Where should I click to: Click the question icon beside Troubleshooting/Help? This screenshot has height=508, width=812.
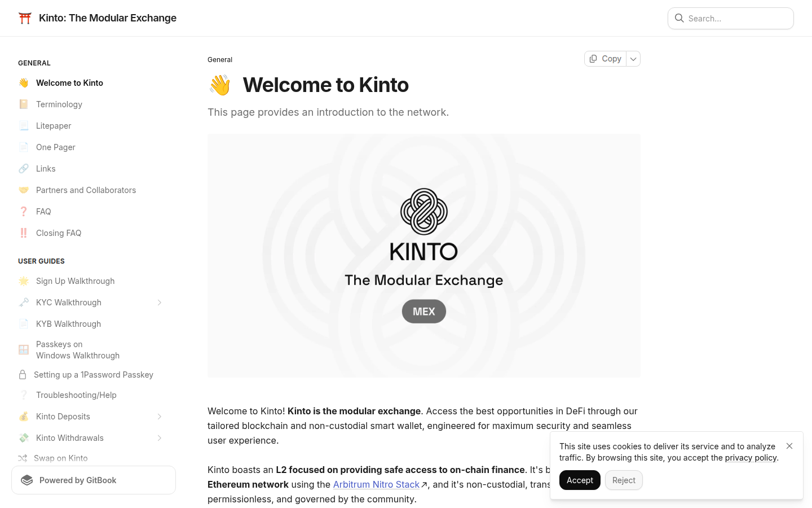(24, 395)
